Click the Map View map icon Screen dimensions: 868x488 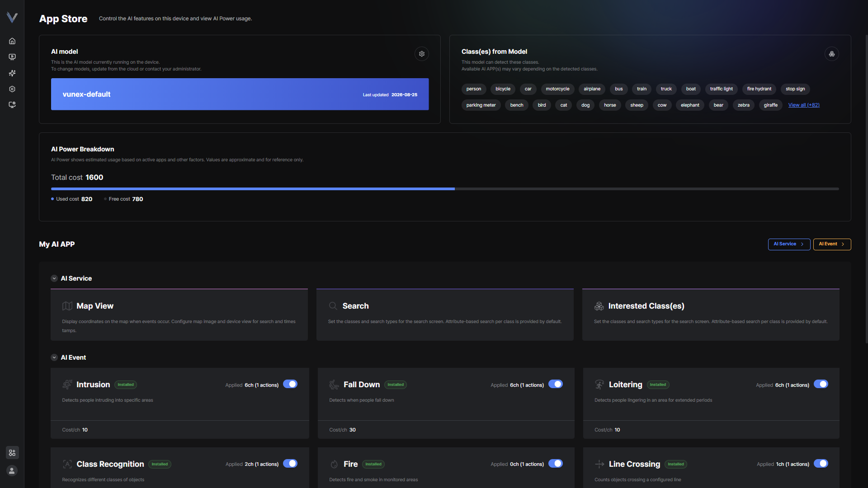tap(67, 306)
